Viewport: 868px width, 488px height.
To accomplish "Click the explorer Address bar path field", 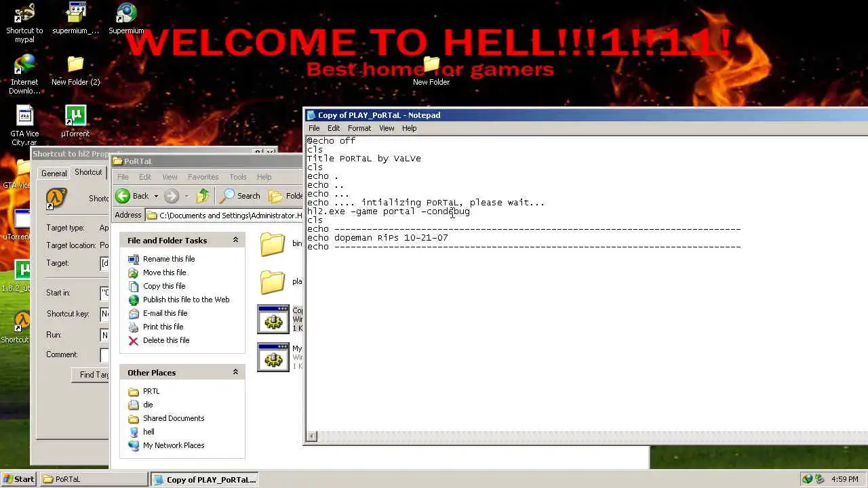I will click(224, 216).
